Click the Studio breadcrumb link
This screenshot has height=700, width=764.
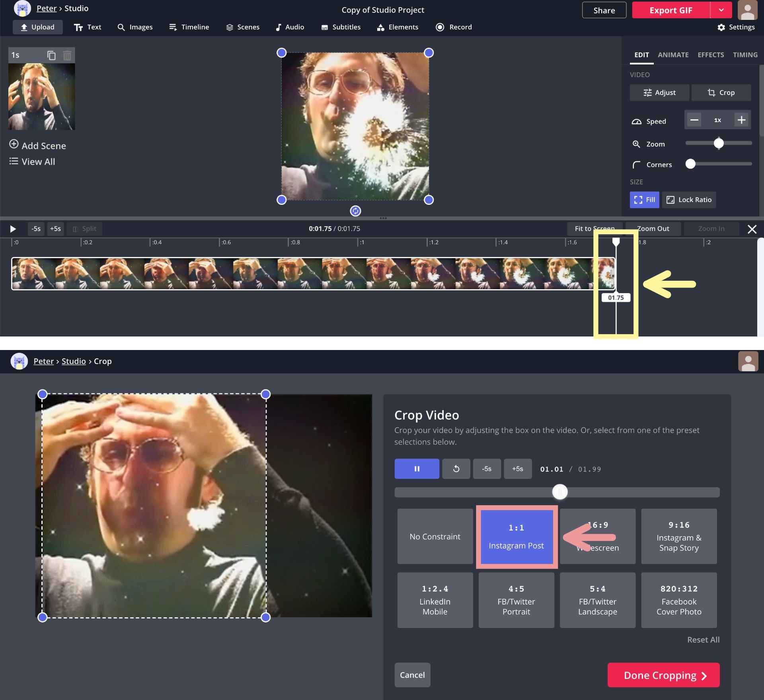[74, 361]
